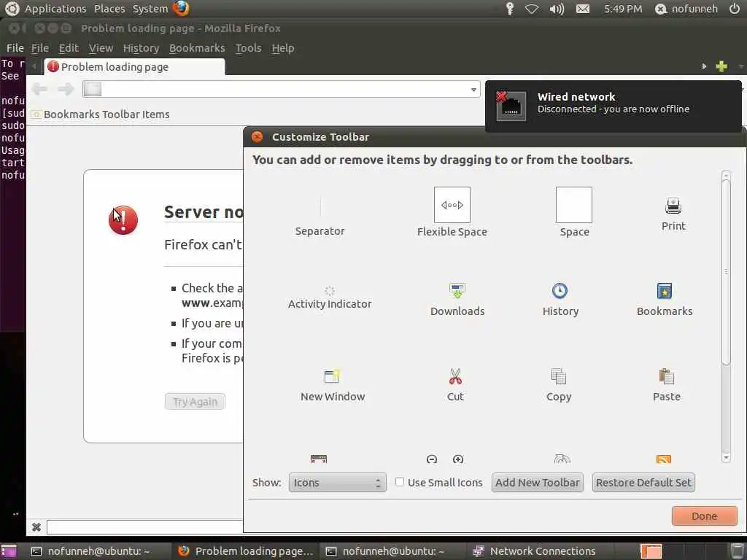Click the tab list scroll arrow

pos(704,66)
